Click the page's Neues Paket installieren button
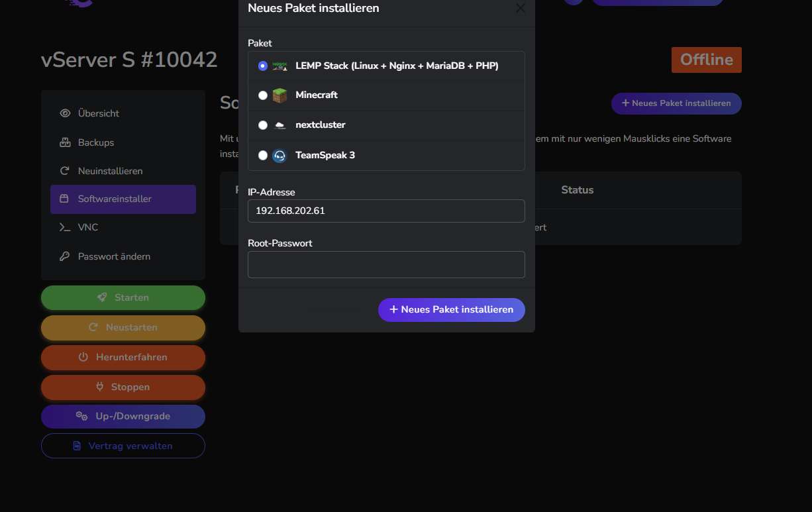Viewport: 812px width, 512px height. pyautogui.click(x=676, y=103)
